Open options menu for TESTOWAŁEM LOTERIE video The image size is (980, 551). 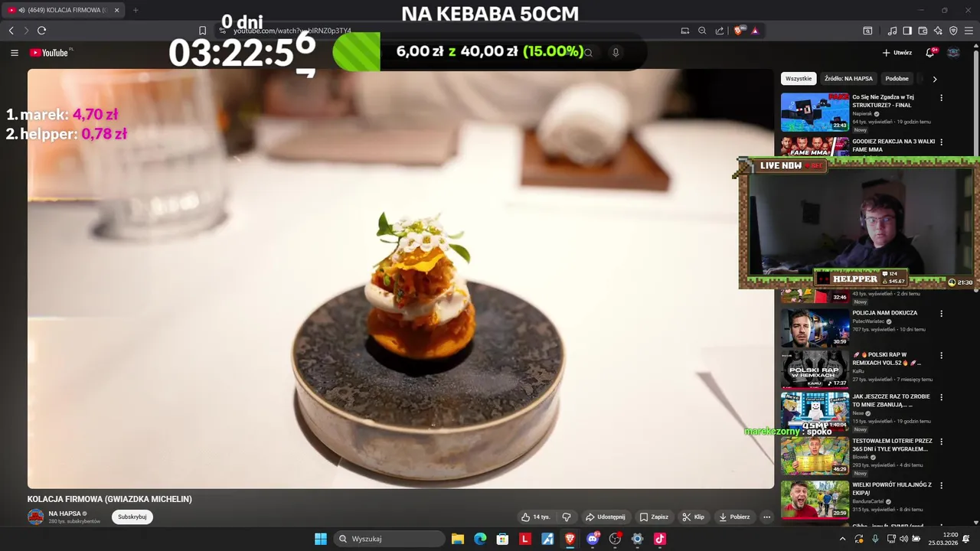(x=941, y=442)
